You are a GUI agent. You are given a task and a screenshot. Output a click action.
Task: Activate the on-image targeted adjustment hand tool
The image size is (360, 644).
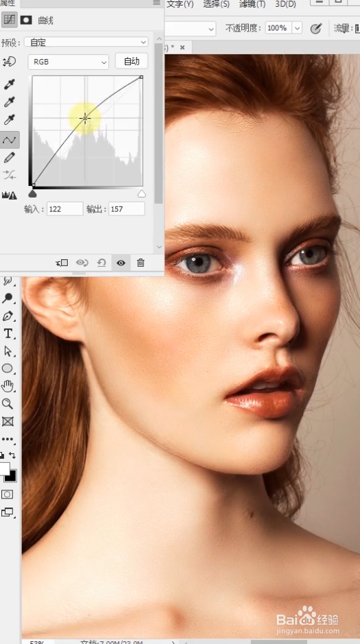9,62
